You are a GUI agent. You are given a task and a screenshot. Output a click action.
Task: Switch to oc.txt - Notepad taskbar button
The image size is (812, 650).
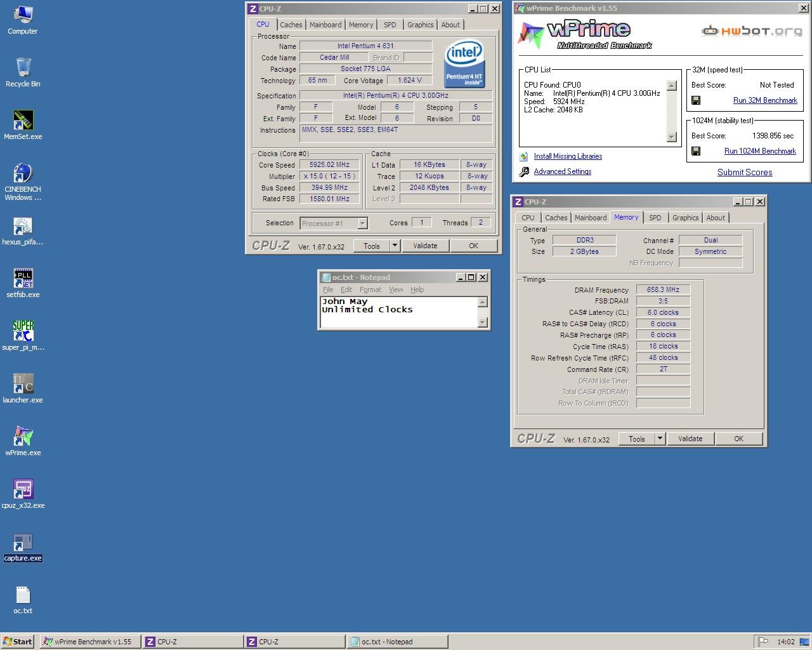[x=398, y=642]
